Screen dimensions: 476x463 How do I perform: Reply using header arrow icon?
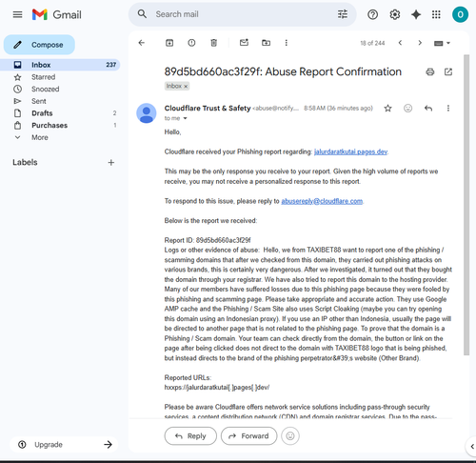[x=428, y=109]
